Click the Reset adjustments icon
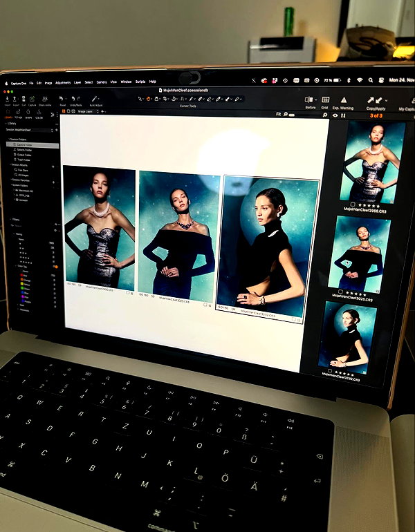 coord(62,99)
